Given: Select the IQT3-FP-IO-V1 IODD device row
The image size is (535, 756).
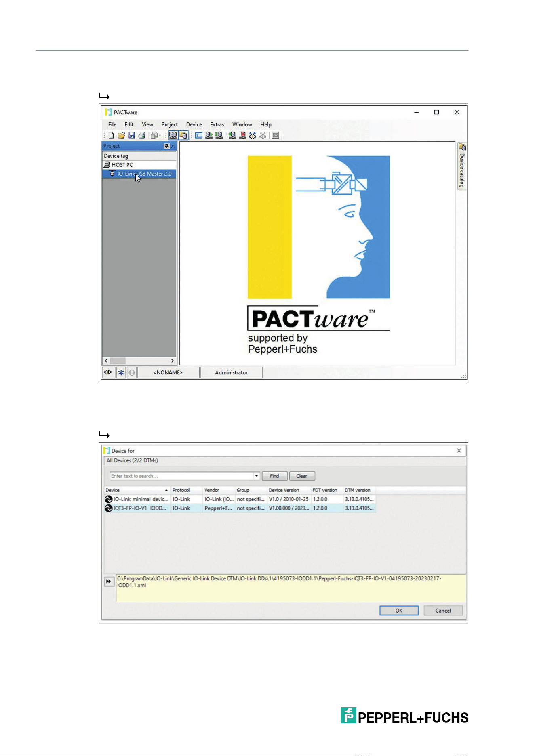Looking at the screenshot, I should coord(240,508).
